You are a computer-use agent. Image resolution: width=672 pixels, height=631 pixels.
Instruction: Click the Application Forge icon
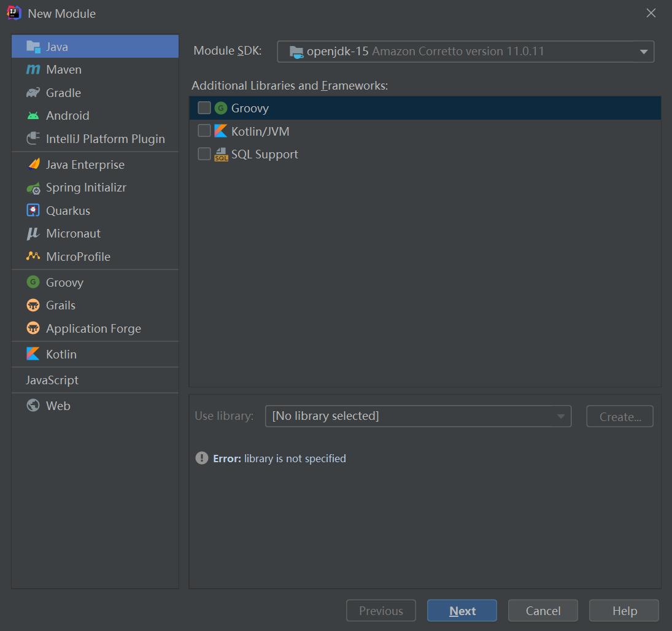pyautogui.click(x=33, y=328)
